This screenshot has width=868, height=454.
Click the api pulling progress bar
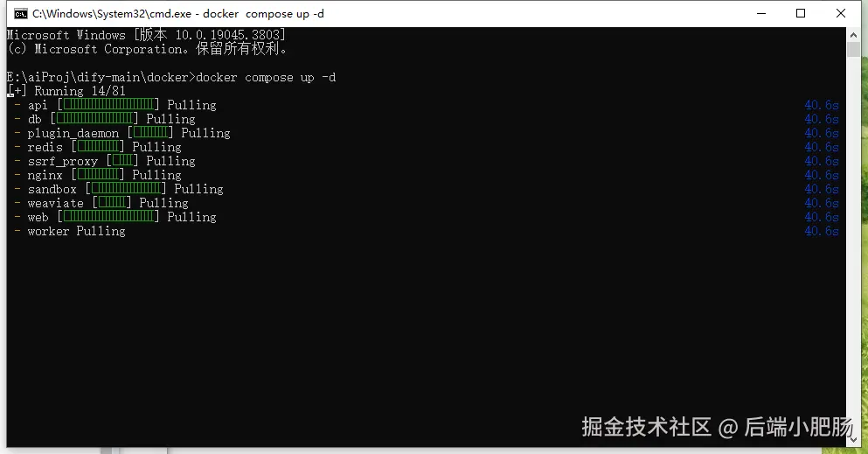tap(108, 105)
